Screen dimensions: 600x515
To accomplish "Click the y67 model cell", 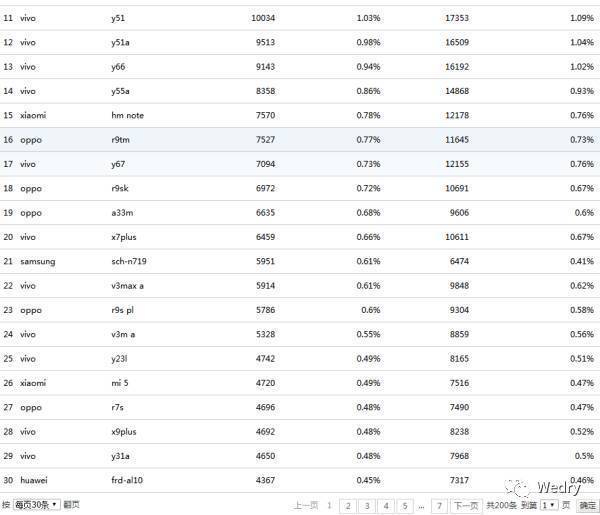I will tap(118, 164).
